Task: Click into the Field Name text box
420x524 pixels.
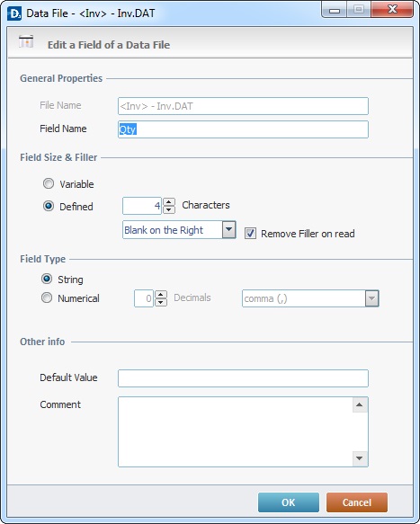Action: point(243,129)
